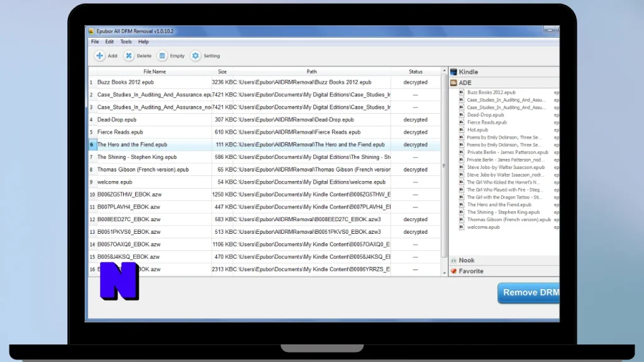Click the Add plus icon
The width and height of the screenshot is (644, 362).
click(x=99, y=56)
